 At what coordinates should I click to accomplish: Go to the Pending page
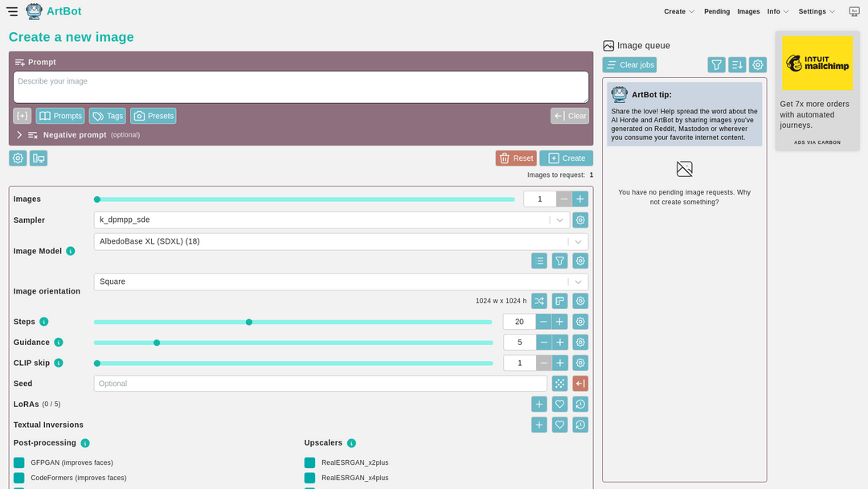[x=717, y=11]
